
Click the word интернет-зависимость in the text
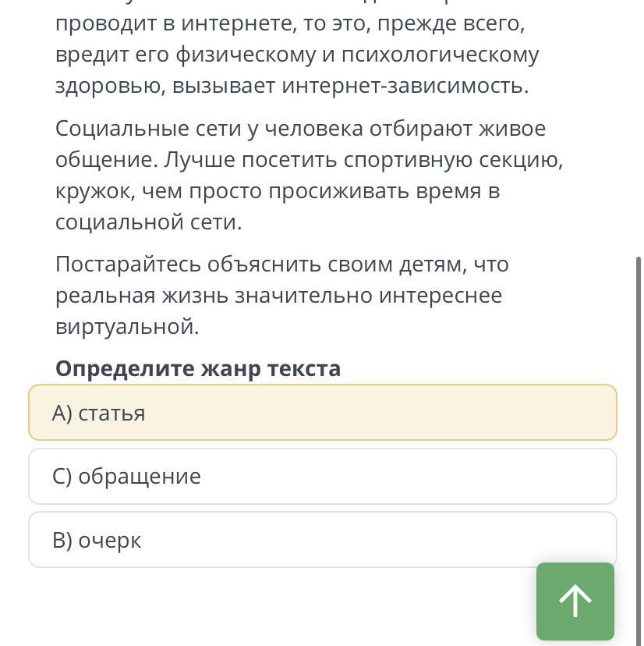tap(405, 86)
